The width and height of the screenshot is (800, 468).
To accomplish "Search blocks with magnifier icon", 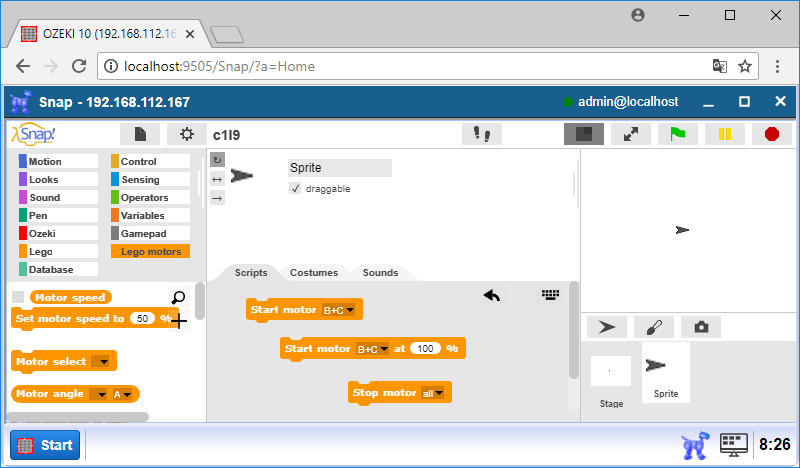I will tap(179, 297).
